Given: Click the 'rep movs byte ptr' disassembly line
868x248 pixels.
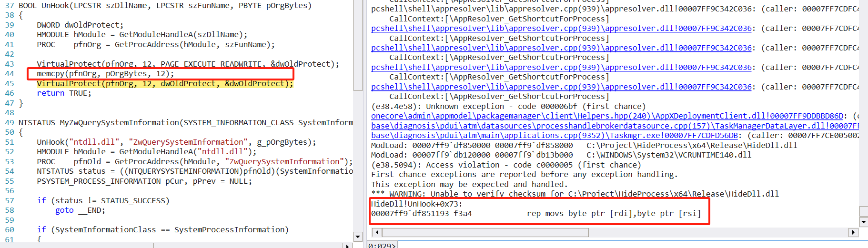Looking at the screenshot, I should (536, 214).
